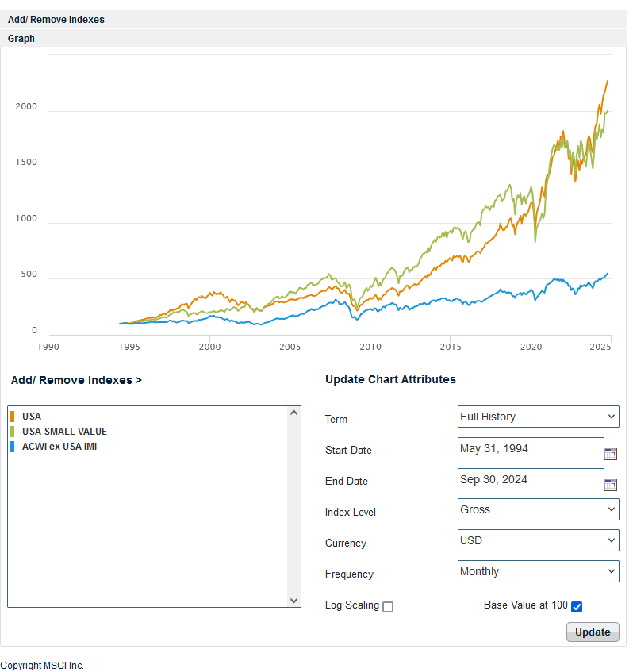This screenshot has height=672, width=633.
Task: Click the "Add/ Remove Indexes >" link
Action: [x=76, y=380]
